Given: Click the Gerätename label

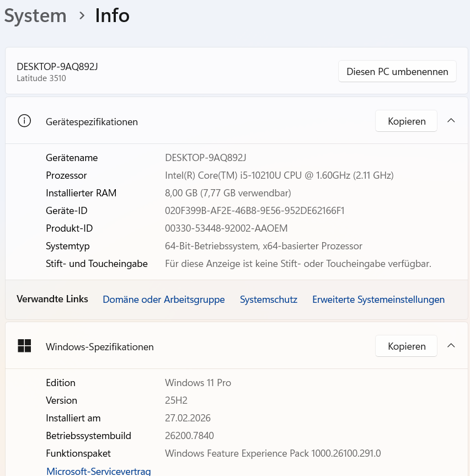Looking at the screenshot, I should click(72, 158).
